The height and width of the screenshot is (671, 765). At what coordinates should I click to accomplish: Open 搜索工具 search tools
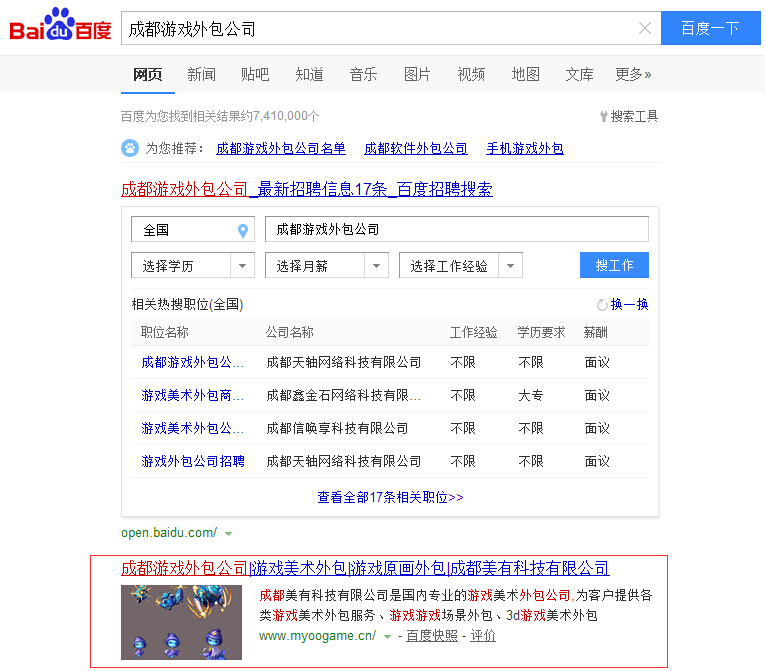[629, 116]
